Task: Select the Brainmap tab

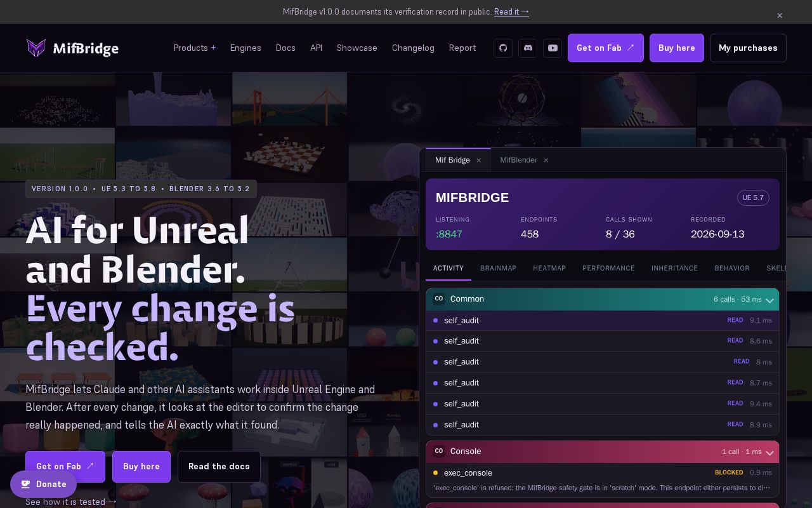Action: (x=498, y=268)
